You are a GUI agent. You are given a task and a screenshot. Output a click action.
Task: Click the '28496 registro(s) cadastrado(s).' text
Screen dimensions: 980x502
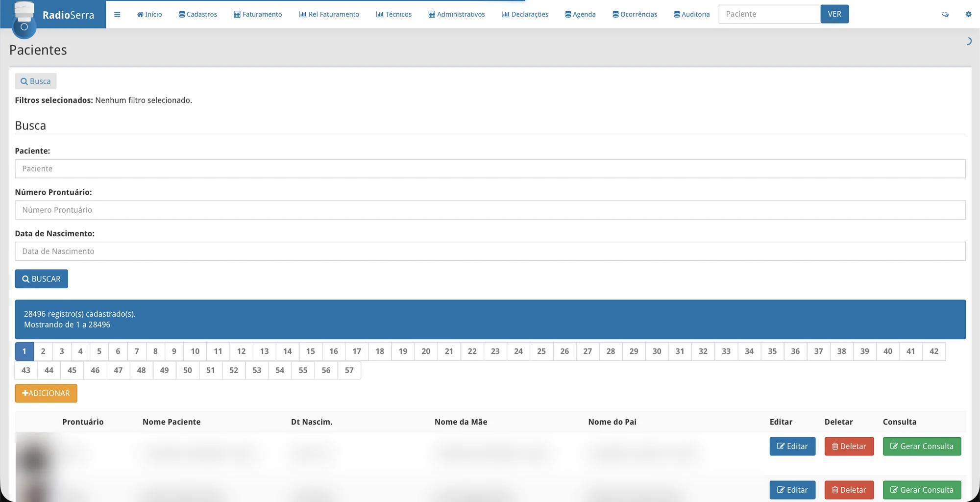(80, 314)
